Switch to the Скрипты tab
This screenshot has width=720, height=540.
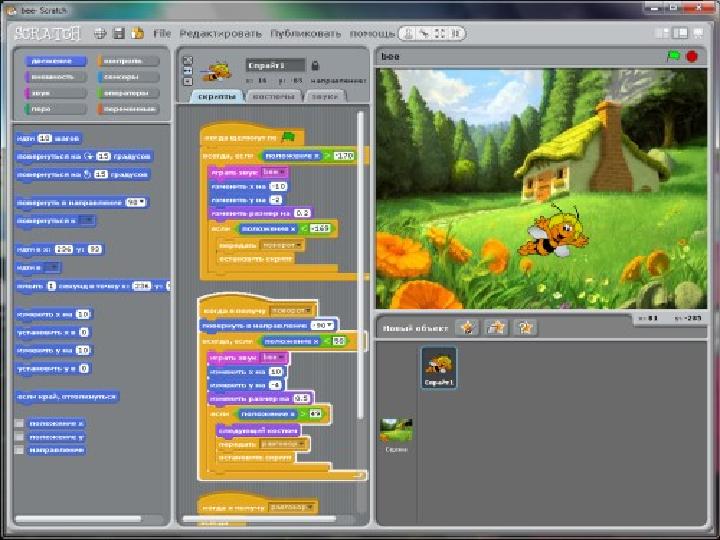point(217,96)
